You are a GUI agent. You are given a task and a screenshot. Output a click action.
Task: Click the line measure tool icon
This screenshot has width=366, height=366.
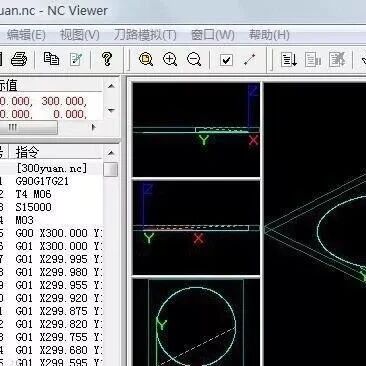[x=250, y=60]
